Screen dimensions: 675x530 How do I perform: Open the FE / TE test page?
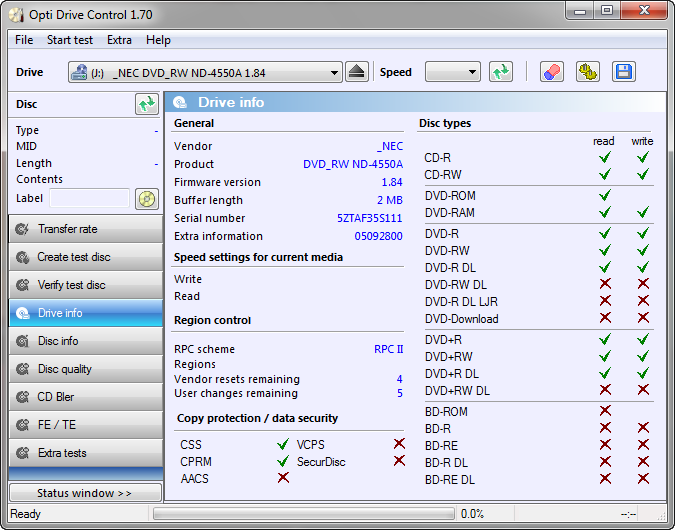tap(86, 425)
